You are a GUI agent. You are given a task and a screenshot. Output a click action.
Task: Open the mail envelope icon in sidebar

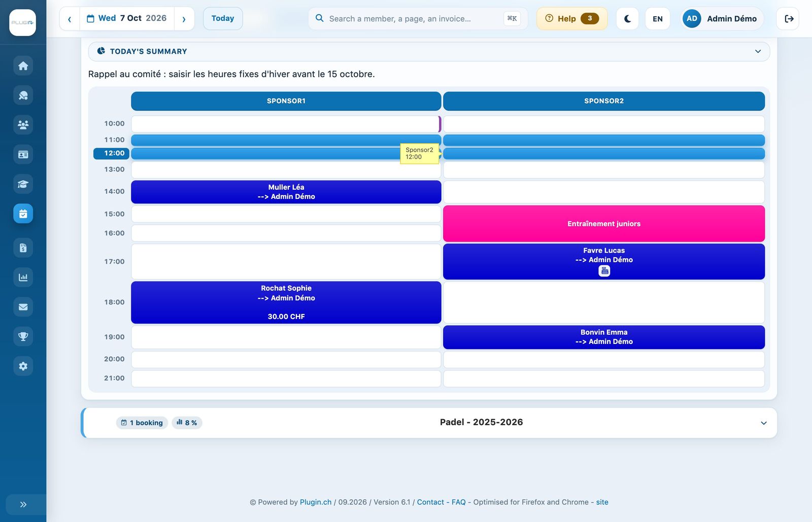click(23, 307)
